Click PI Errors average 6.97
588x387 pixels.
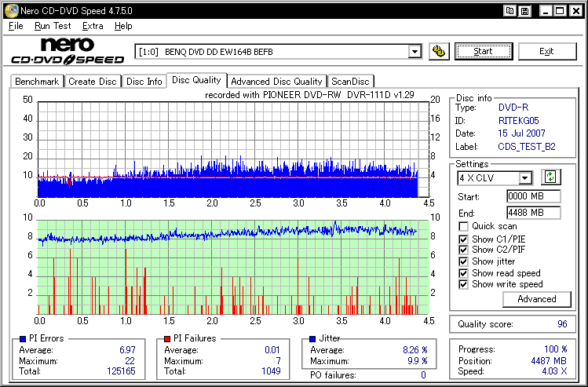tap(127, 350)
